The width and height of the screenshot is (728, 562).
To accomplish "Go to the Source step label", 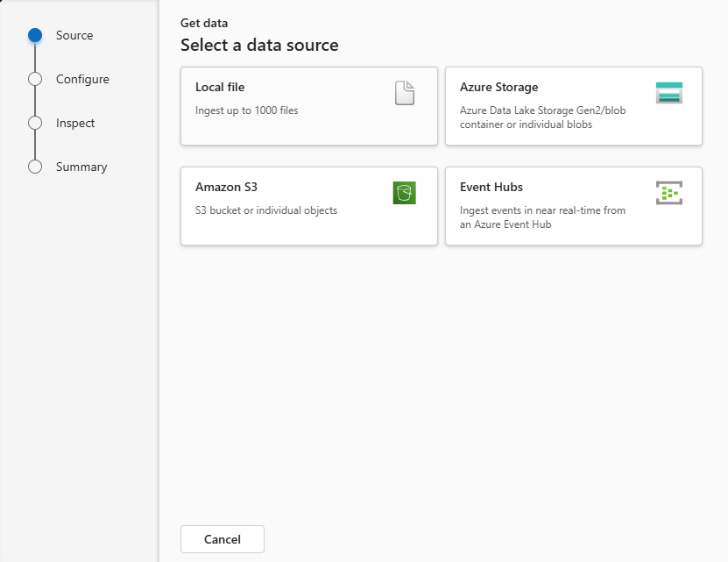I will [74, 35].
